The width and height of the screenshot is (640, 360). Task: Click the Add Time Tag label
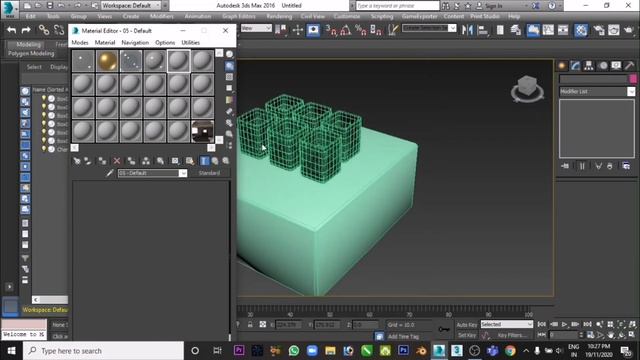tap(403, 336)
